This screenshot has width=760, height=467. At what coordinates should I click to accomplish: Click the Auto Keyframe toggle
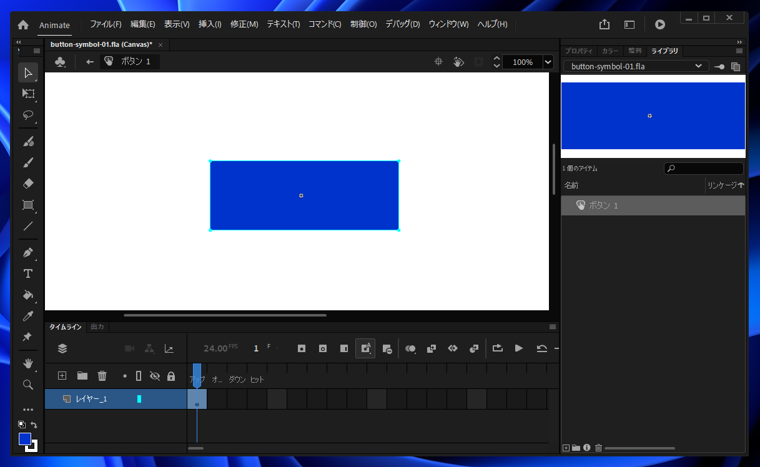click(x=365, y=348)
